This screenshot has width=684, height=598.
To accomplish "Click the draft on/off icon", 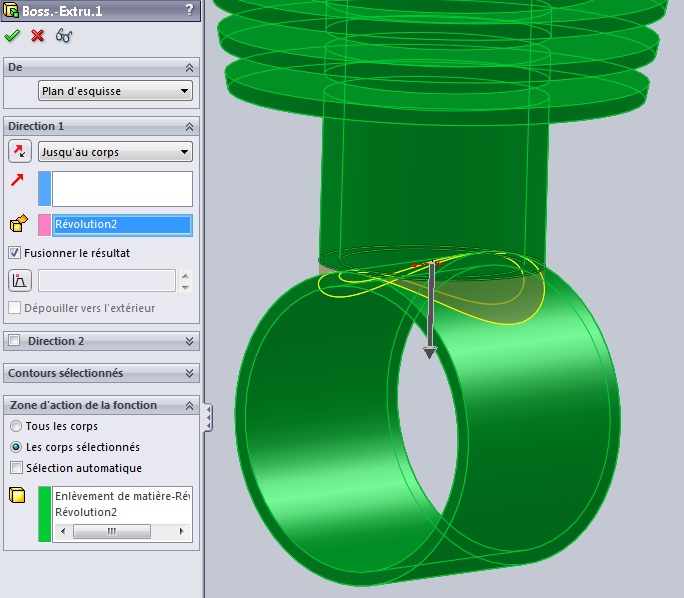I will (19, 281).
